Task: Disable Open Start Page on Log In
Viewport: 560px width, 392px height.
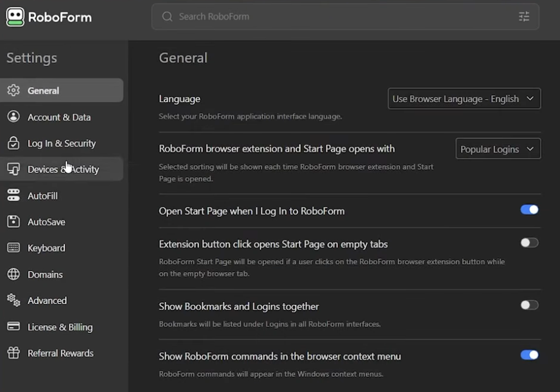Action: 530,209
